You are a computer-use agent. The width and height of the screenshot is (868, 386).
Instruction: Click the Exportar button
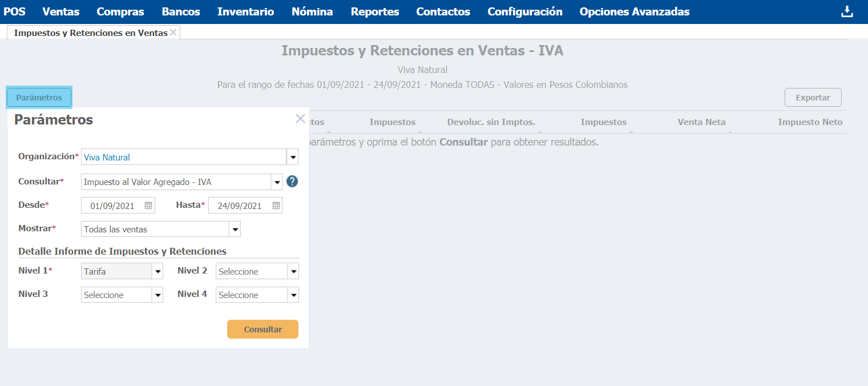[813, 98]
